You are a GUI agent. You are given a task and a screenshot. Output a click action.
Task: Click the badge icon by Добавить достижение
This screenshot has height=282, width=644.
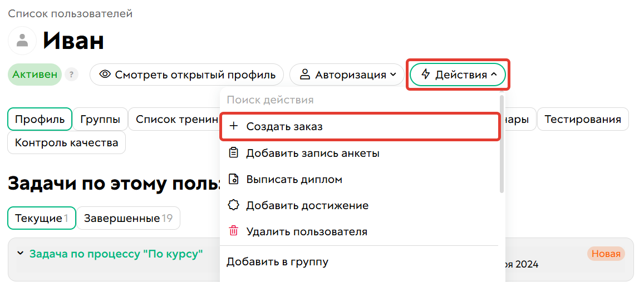pos(233,205)
